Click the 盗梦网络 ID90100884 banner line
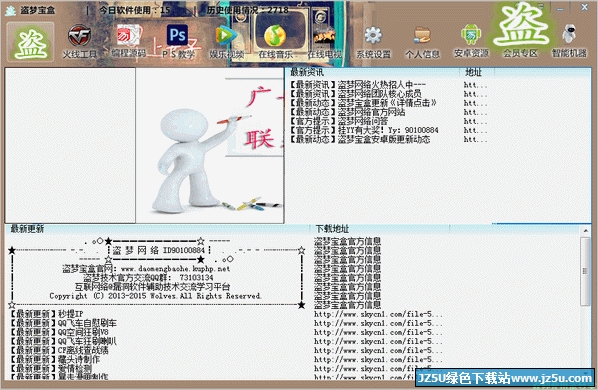Viewport: 598px width, 390px height. tap(159, 250)
